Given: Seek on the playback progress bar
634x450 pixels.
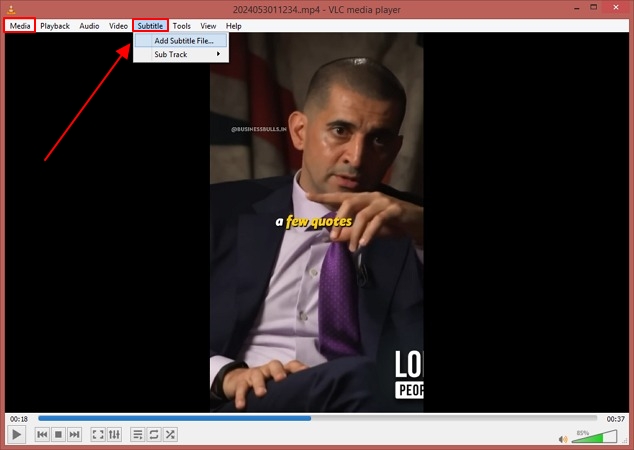Looking at the screenshot, I should click(317, 419).
